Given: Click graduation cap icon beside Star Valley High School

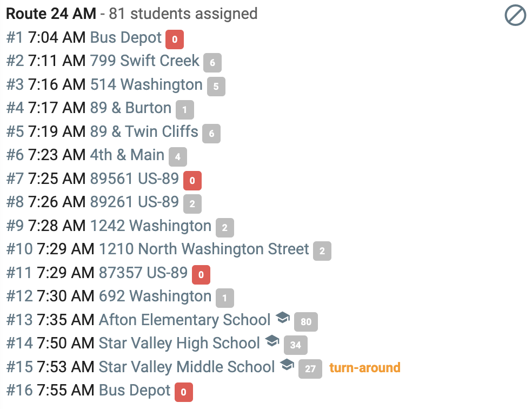Looking at the screenshot, I should click(x=272, y=341).
